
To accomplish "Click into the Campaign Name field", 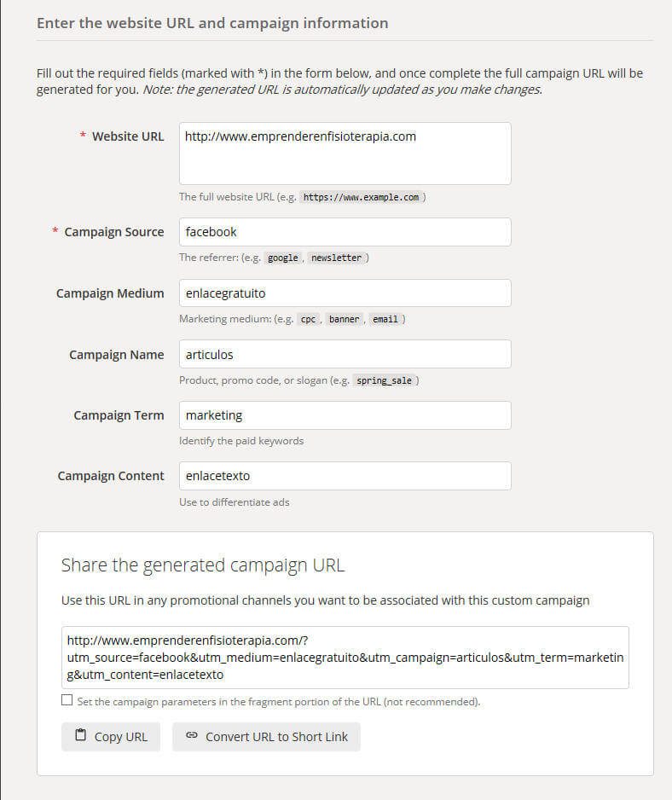I will (x=345, y=354).
